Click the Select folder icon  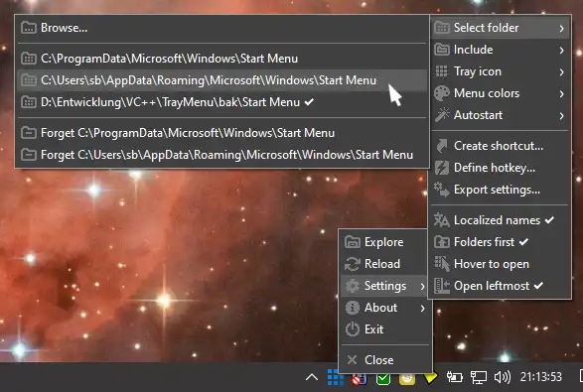coord(442,28)
